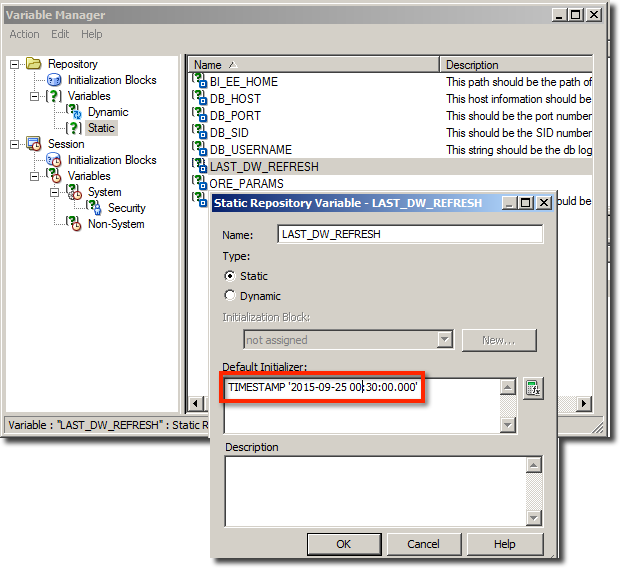The width and height of the screenshot is (620, 568).
Task: Click the Security variables icon
Action: (94, 208)
